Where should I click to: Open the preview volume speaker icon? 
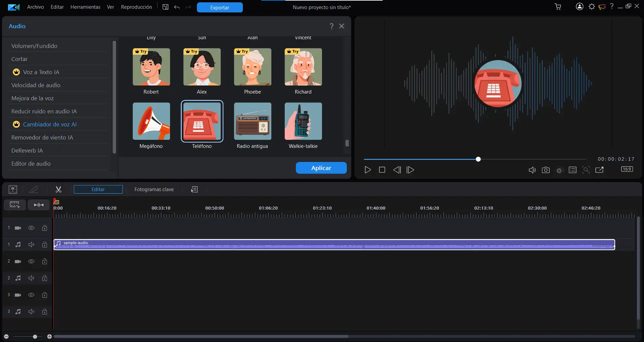pos(532,170)
